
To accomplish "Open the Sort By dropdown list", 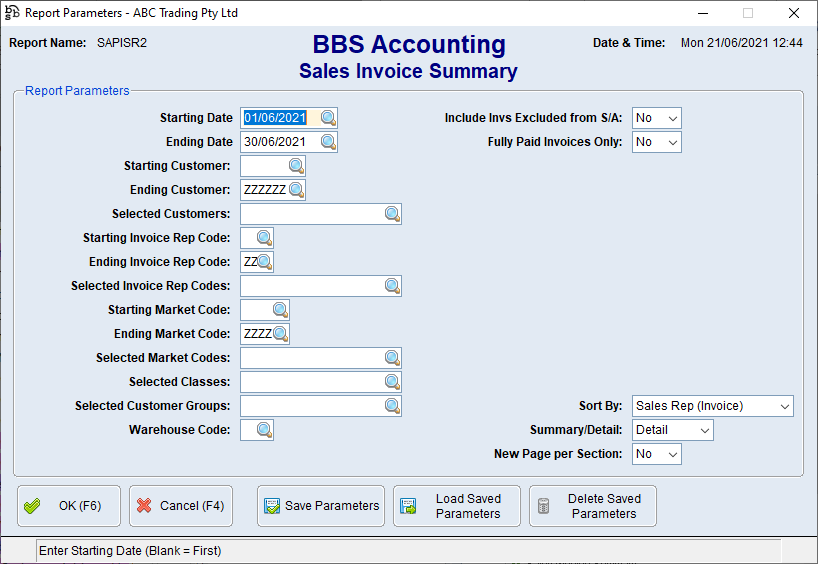I will click(x=713, y=406).
